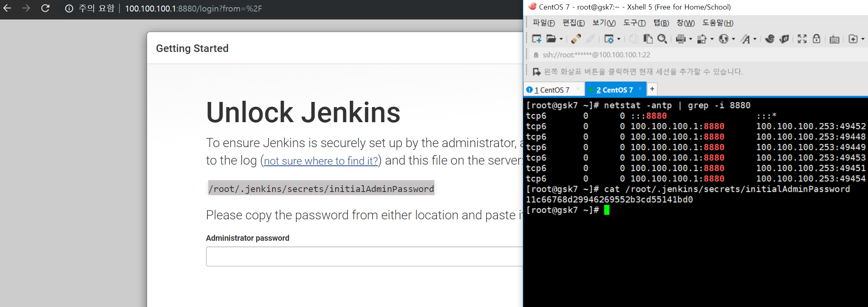Click the keyboard key-mapping icon
The height and width of the screenshot is (307, 868).
point(834,39)
